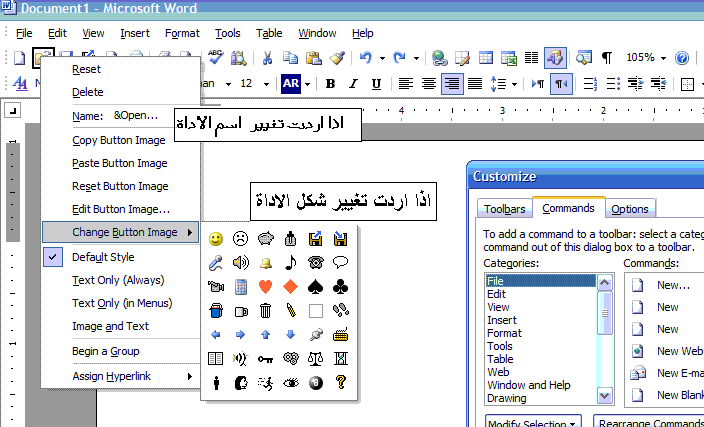The height and width of the screenshot is (427, 704).
Task: Choose the piggy bank button image
Action: tap(266, 239)
